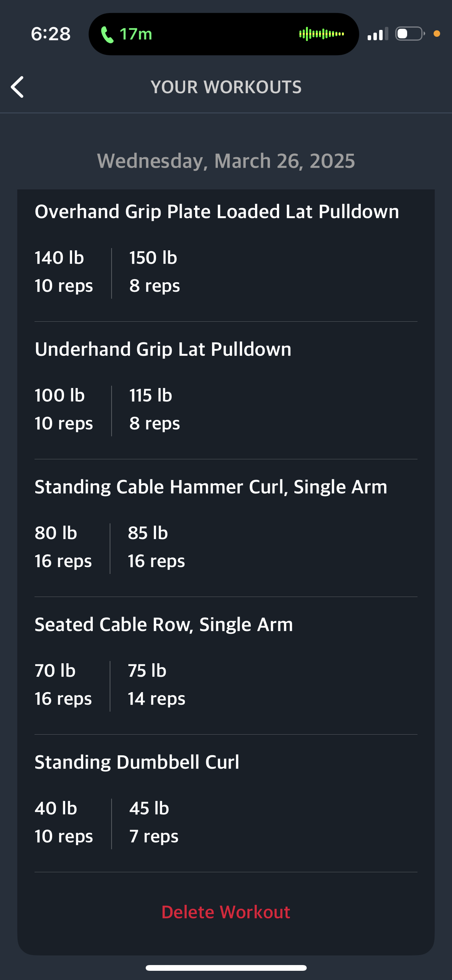Tap the Wednesday, March 26, 2025 date header

coord(226,161)
